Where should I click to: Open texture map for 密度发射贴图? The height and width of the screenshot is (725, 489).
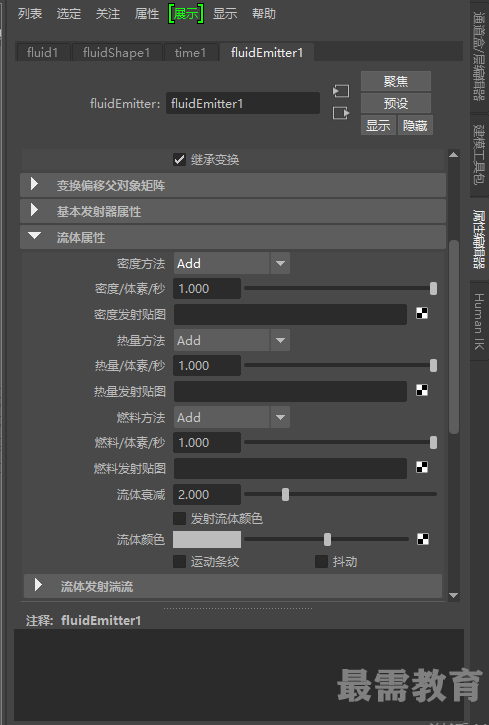(x=422, y=313)
